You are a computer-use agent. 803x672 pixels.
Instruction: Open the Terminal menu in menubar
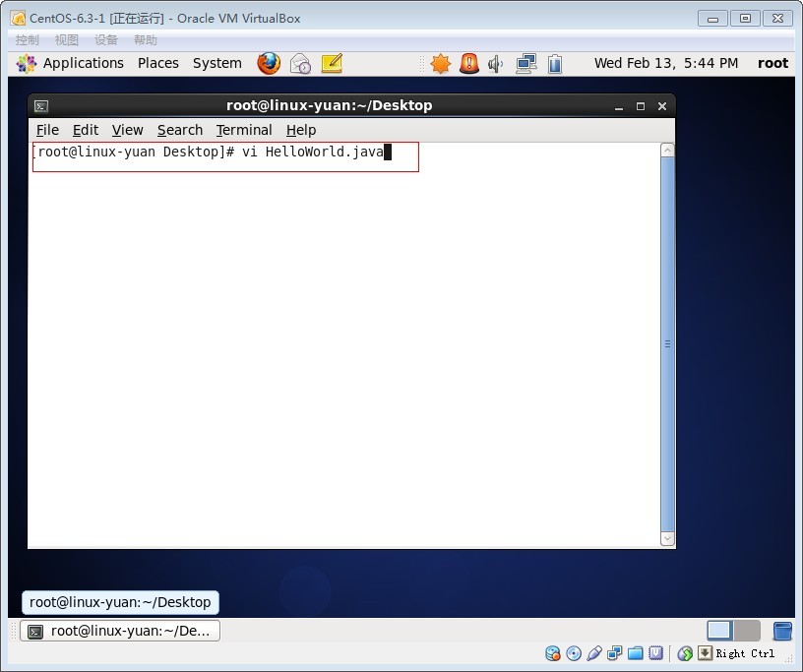[244, 130]
